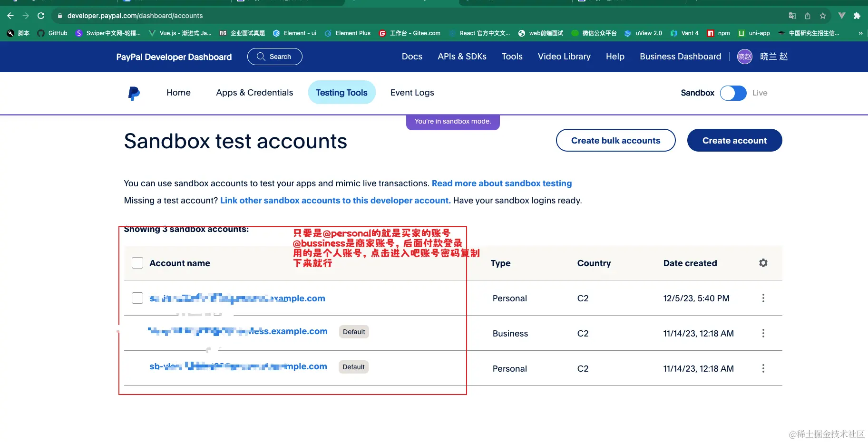This screenshot has width=868, height=442.
Task: Open the APIs & SDKs menu
Action: coord(462,57)
